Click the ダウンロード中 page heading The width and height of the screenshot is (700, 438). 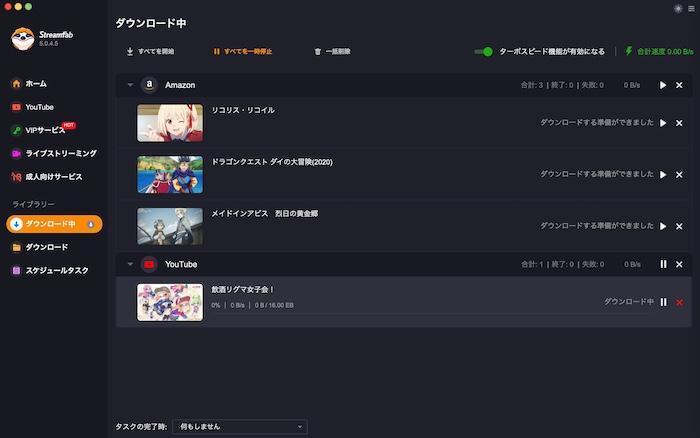pyautogui.click(x=151, y=23)
